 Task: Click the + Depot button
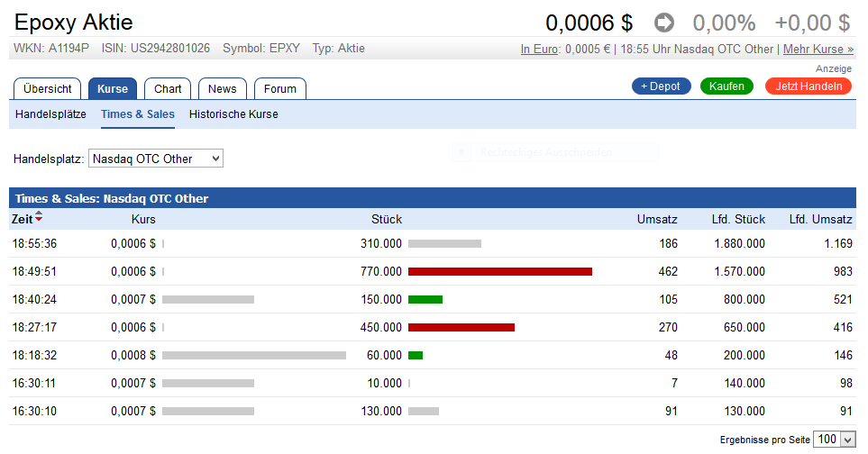tap(662, 86)
